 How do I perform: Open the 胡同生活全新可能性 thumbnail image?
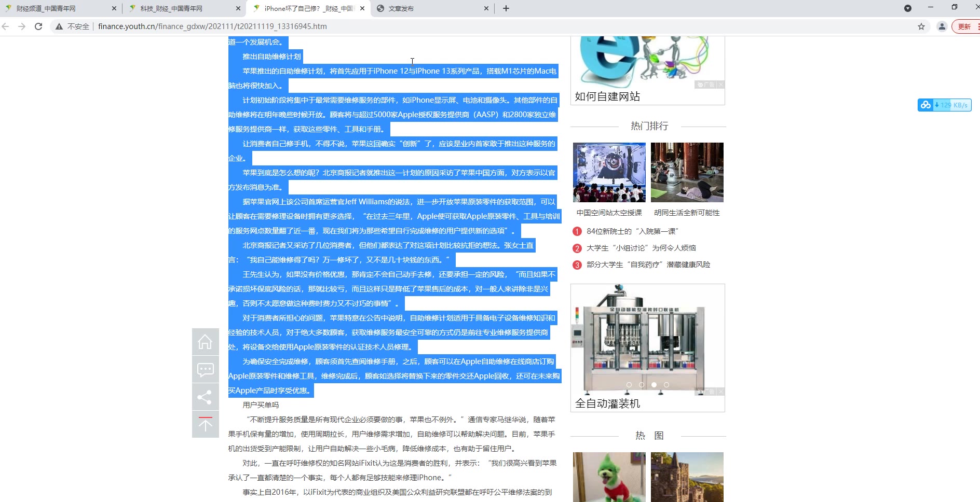(x=687, y=172)
